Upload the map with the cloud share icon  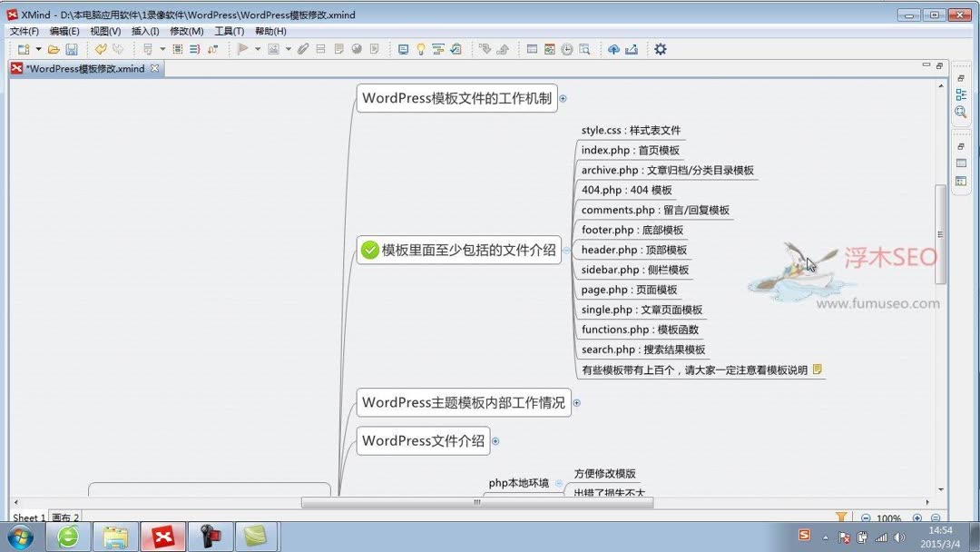click(614, 49)
